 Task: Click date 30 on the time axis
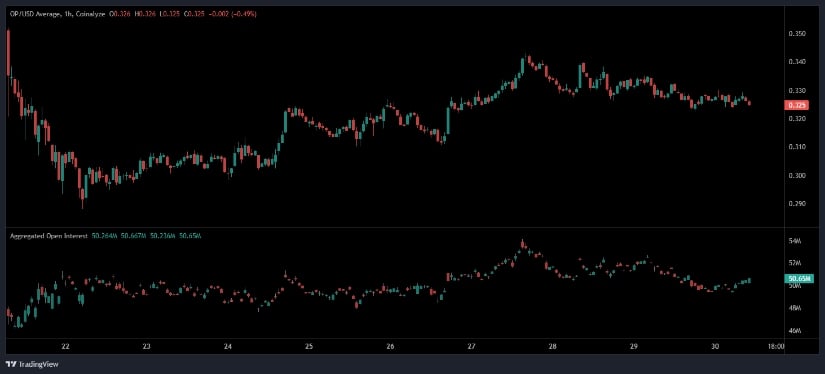click(715, 347)
